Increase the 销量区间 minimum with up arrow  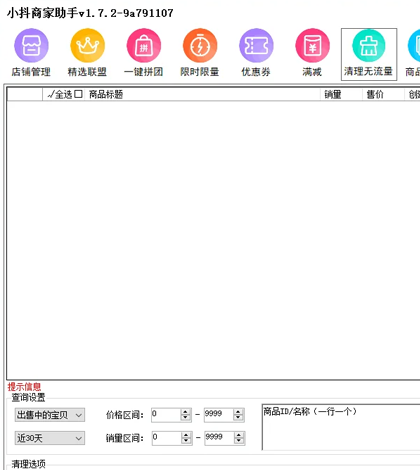pyautogui.click(x=186, y=435)
